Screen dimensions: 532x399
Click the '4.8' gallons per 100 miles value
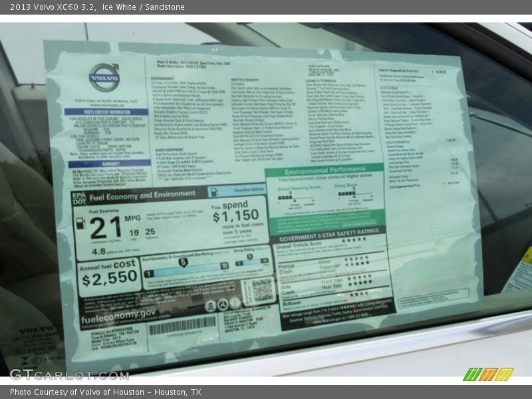tap(98, 252)
